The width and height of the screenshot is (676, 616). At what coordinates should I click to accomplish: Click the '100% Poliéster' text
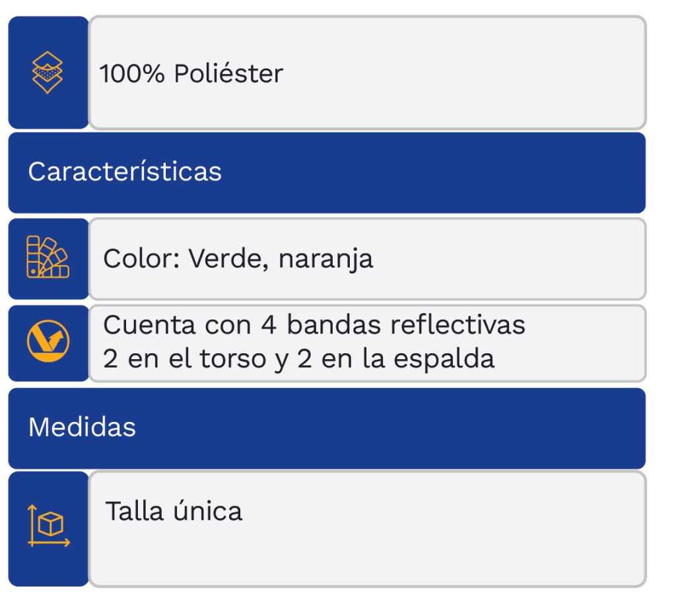[x=191, y=74]
